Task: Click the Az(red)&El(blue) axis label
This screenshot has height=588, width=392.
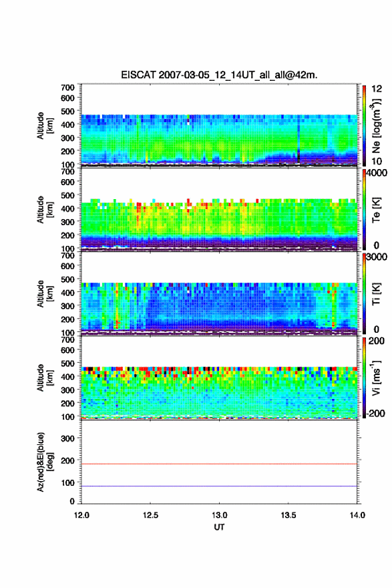Action: (x=45, y=462)
